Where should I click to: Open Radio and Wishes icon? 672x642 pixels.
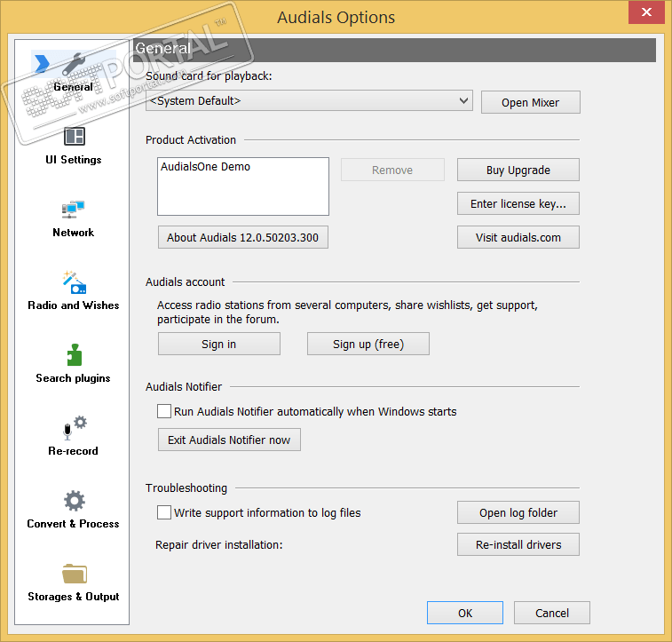coord(74,282)
